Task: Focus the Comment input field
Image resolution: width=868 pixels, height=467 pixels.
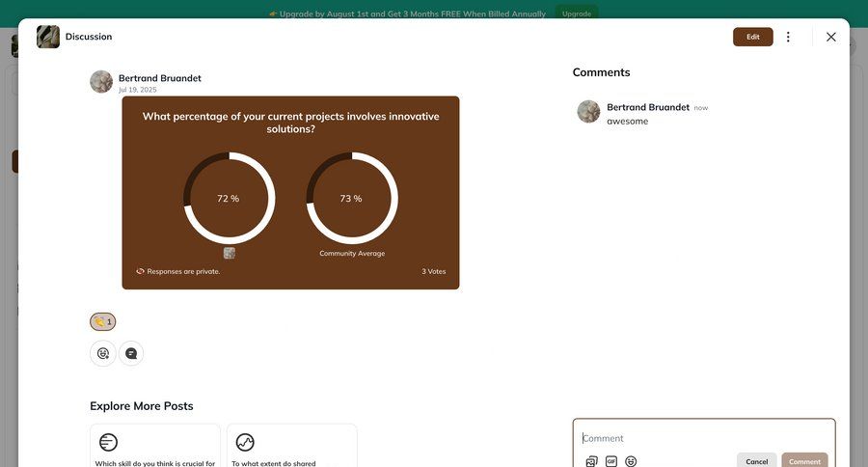Action: point(704,438)
